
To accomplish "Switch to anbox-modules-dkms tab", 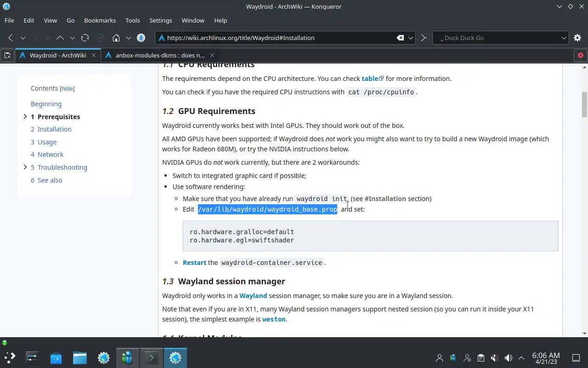I will pos(160,55).
